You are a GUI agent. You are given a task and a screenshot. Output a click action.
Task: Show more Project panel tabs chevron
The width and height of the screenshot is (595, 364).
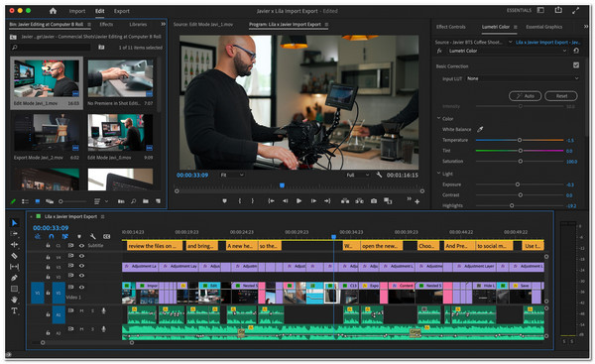pyautogui.click(x=164, y=24)
